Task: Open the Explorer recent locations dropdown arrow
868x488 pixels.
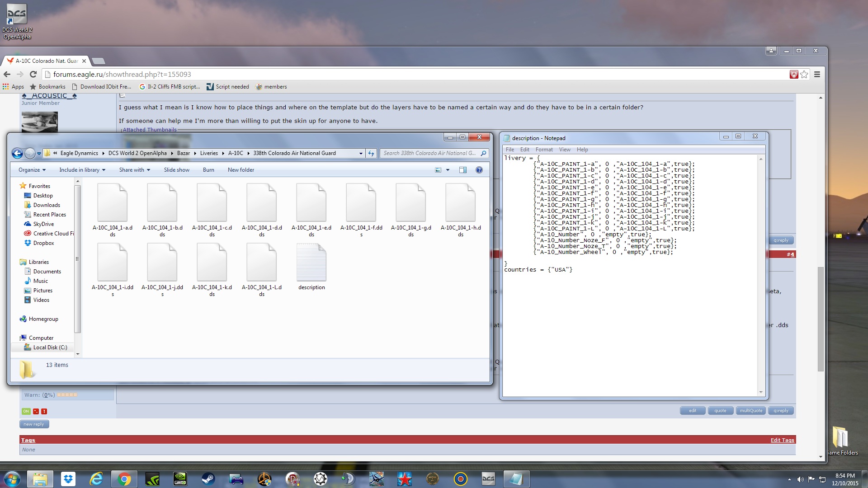Action: (x=39, y=154)
